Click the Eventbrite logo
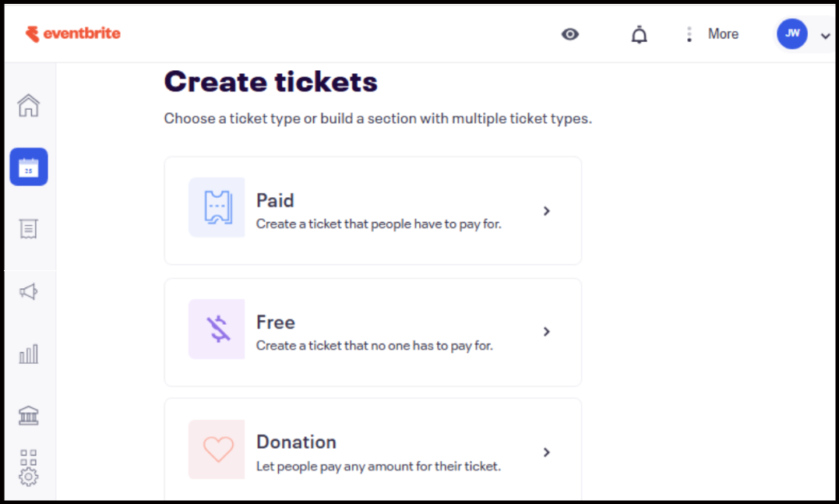Viewport: 839px width, 504px height. click(x=73, y=34)
